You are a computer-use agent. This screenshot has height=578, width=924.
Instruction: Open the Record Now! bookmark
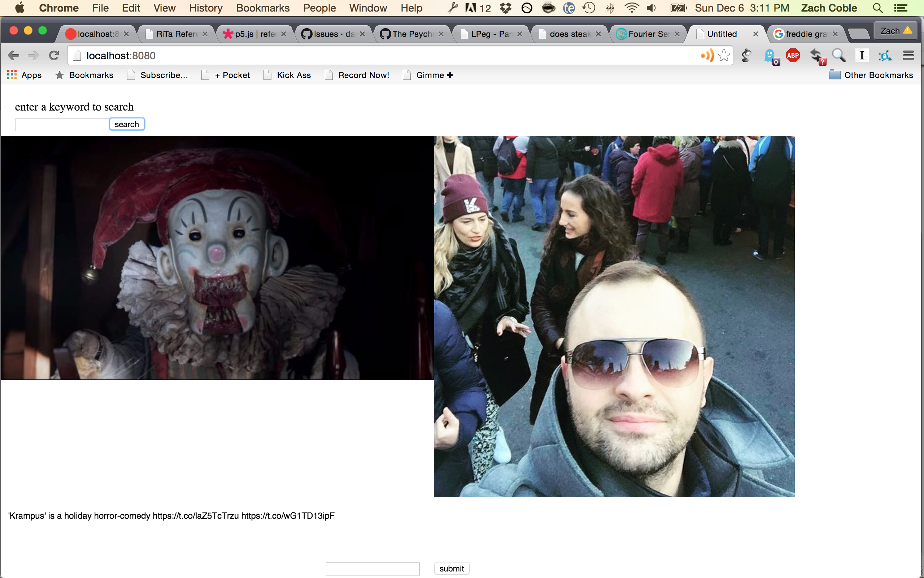pos(357,75)
